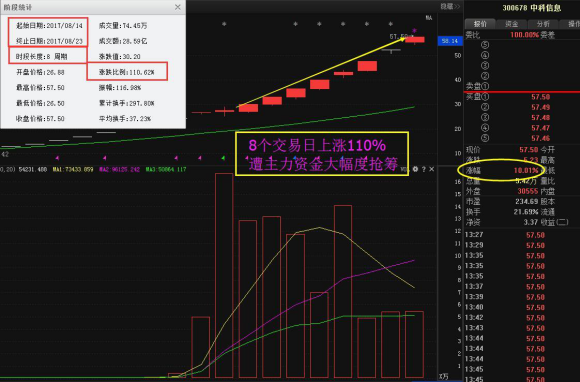This screenshot has width=580, height=382.
Task: Open volume indicator settings gear
Action: click(x=415, y=169)
